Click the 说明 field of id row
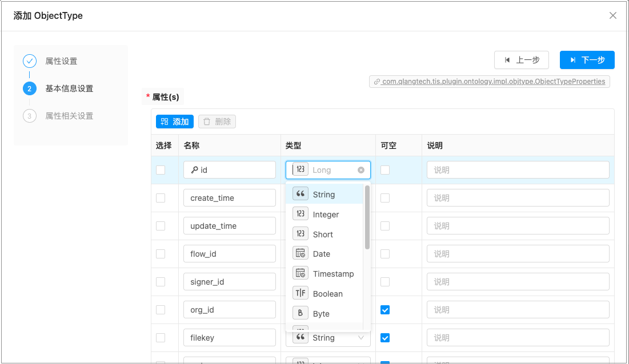The image size is (629, 364). [x=518, y=170]
